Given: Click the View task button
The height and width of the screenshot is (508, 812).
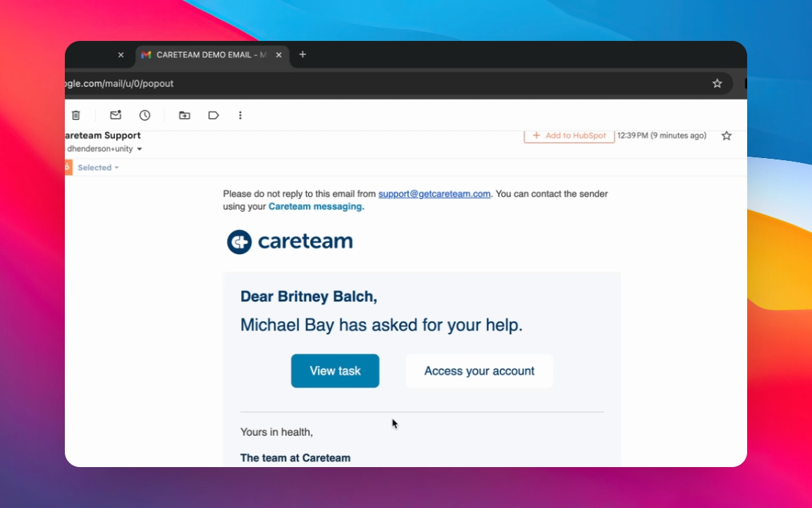Looking at the screenshot, I should pyautogui.click(x=335, y=370).
